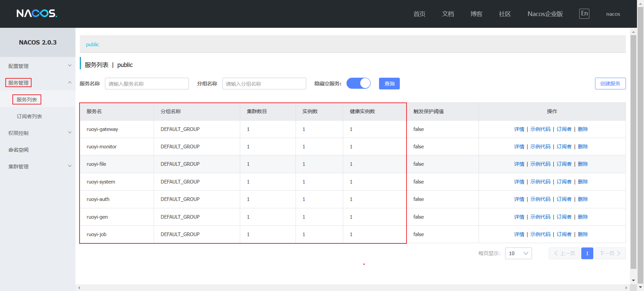Open 社区 in the top navigation
This screenshot has height=291, width=644.
[x=505, y=14]
